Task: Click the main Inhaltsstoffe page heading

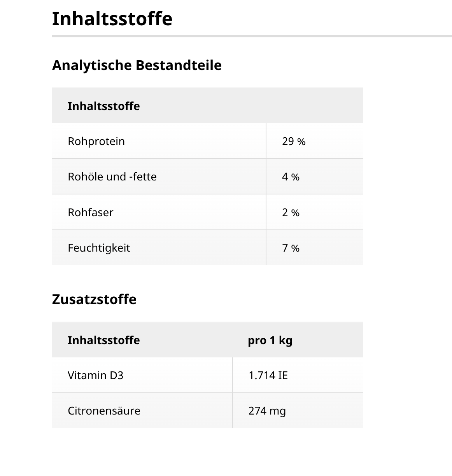Action: tap(112, 19)
